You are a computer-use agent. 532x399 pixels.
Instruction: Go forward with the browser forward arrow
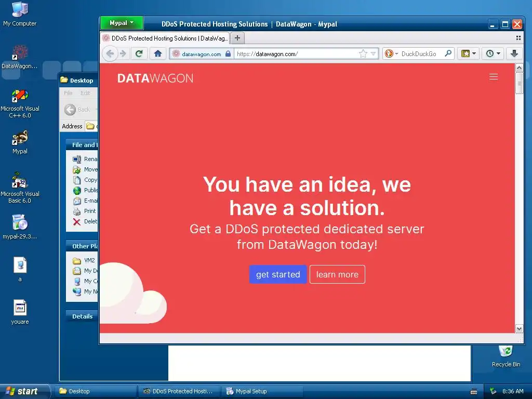[123, 54]
